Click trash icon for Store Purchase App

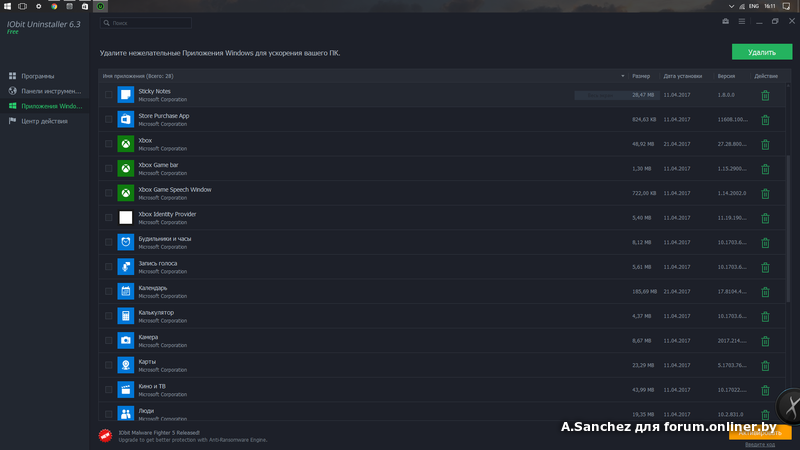tap(765, 120)
